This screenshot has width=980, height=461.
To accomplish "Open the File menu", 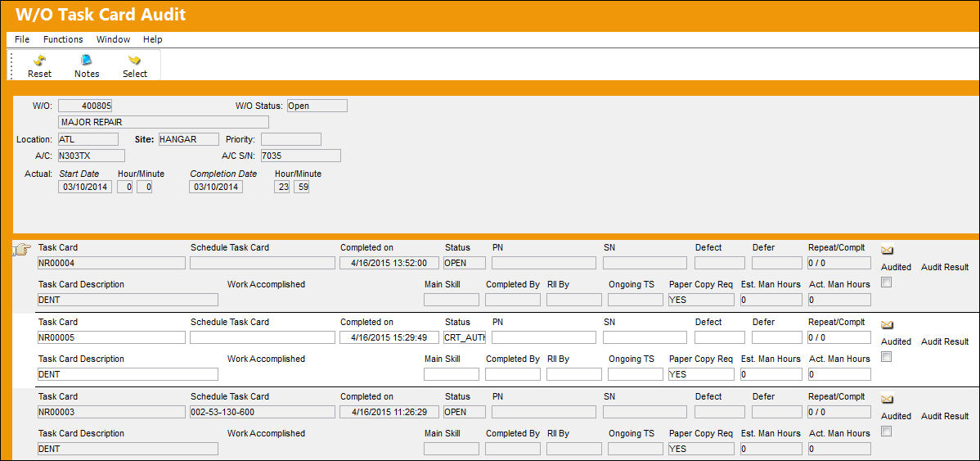I will coord(22,39).
